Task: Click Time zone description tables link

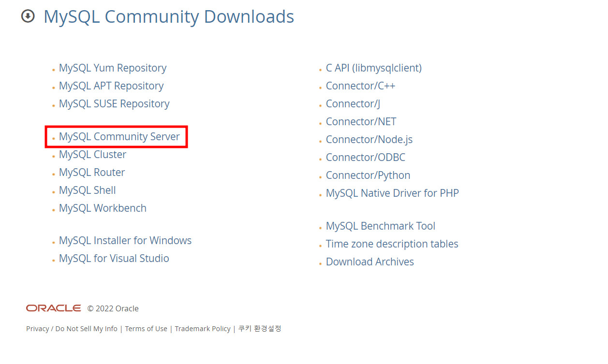Action: 392,244
